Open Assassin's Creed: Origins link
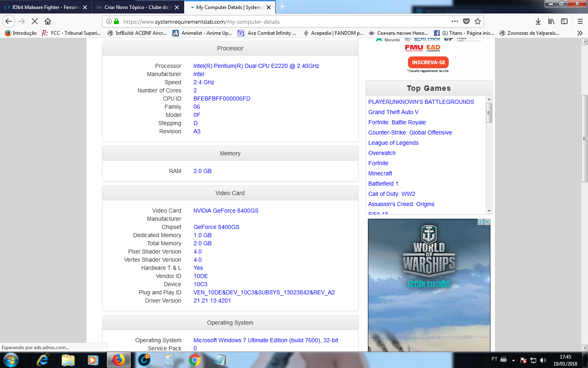 click(x=401, y=204)
